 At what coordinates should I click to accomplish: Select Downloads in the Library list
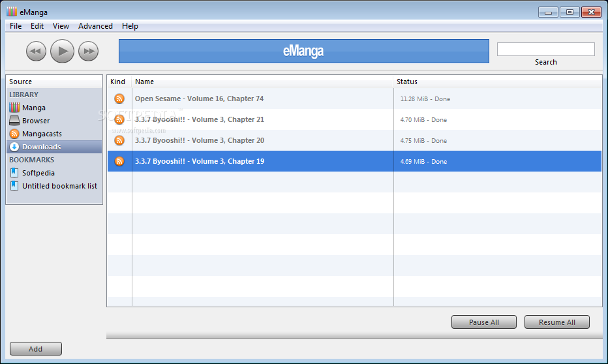tap(54, 147)
